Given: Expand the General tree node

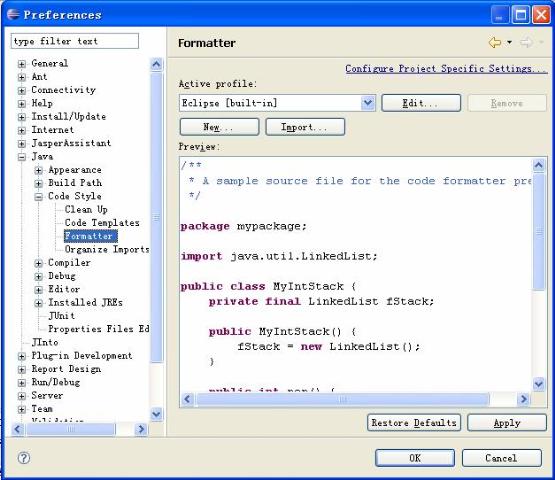Looking at the screenshot, I should 22,64.
